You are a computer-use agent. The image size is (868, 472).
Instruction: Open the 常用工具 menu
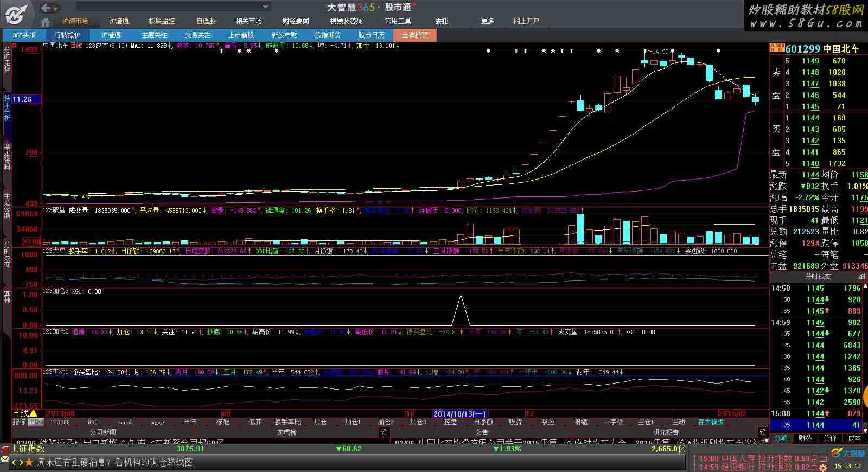398,21
